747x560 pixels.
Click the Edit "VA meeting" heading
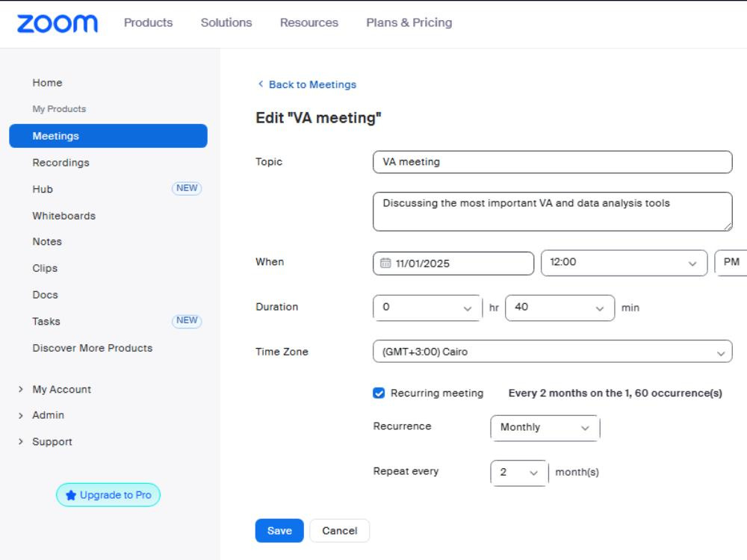click(x=319, y=118)
